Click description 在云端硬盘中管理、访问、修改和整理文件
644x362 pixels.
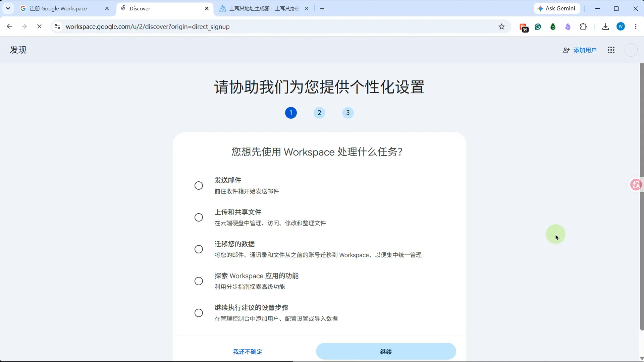click(270, 223)
